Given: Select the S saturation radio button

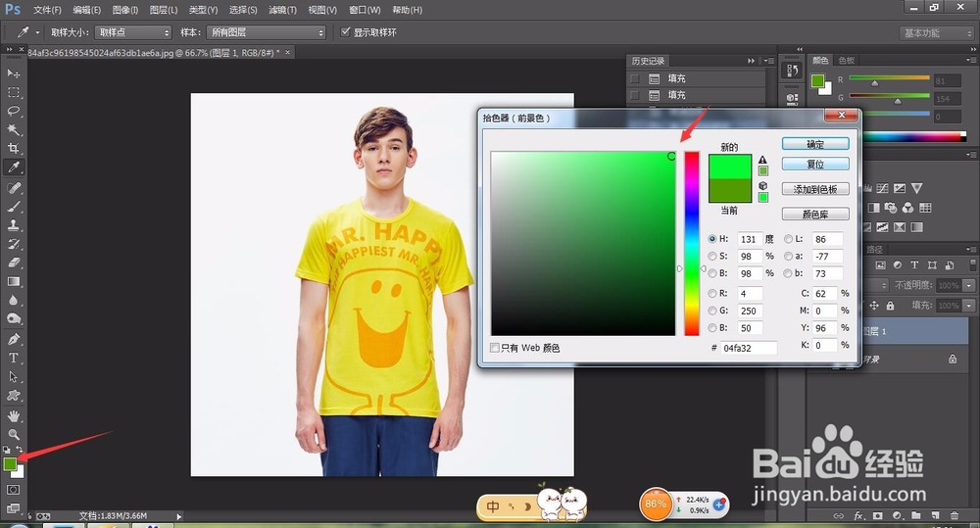Looking at the screenshot, I should (712, 257).
